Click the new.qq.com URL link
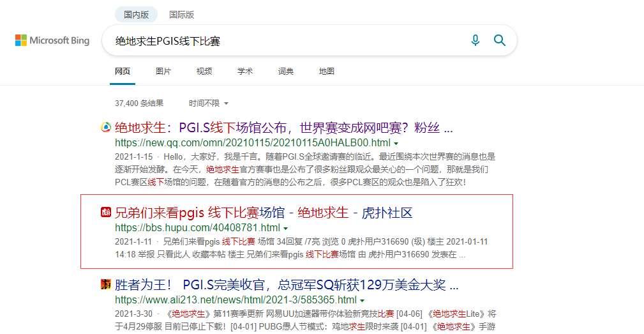644x334 pixels. [253, 143]
